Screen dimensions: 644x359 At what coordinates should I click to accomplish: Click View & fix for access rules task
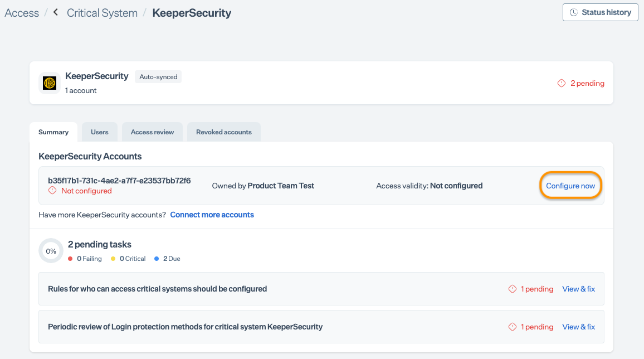click(578, 289)
